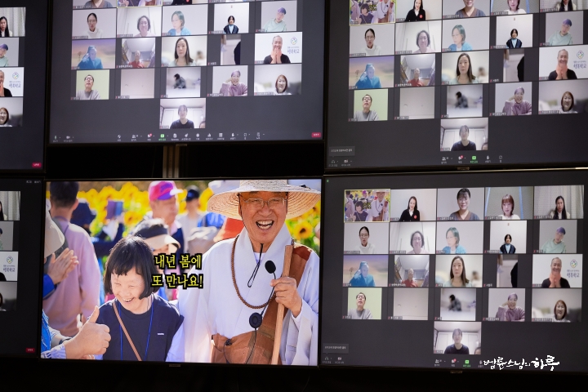Viewport: 588px width, 392px height.
Task: Select highlighted sunflower video tile, top-right monitor
Action: (372, 12)
